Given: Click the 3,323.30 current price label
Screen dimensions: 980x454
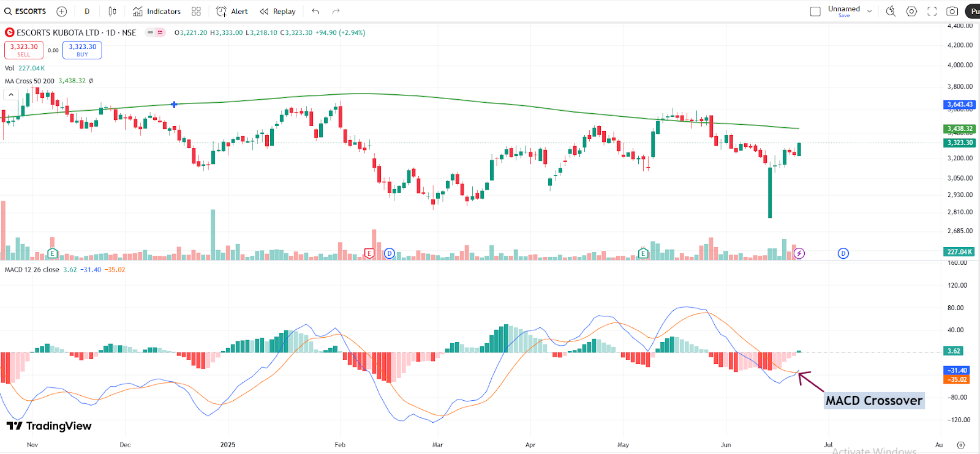Looking at the screenshot, I should click(x=960, y=143).
